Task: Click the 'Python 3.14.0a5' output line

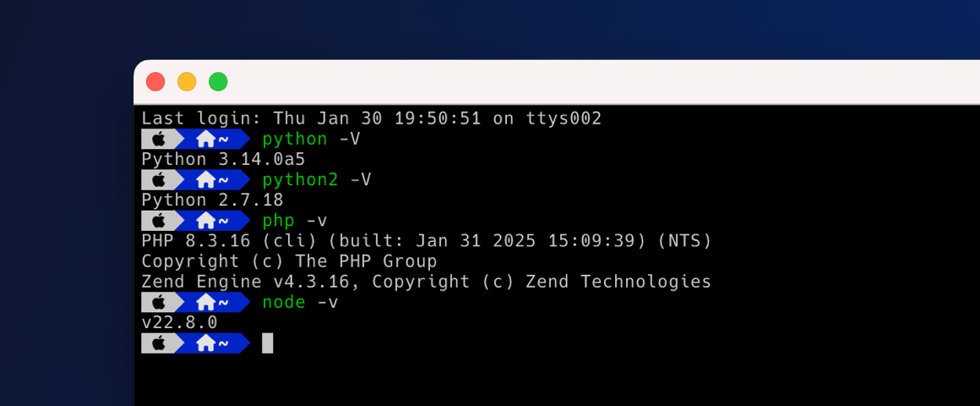Action: tap(223, 160)
